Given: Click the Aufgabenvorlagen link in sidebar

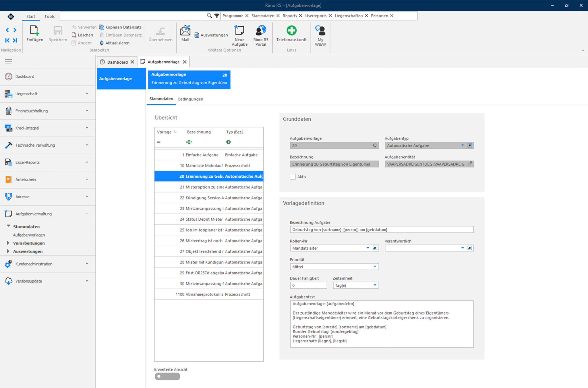Looking at the screenshot, I should click(29, 235).
